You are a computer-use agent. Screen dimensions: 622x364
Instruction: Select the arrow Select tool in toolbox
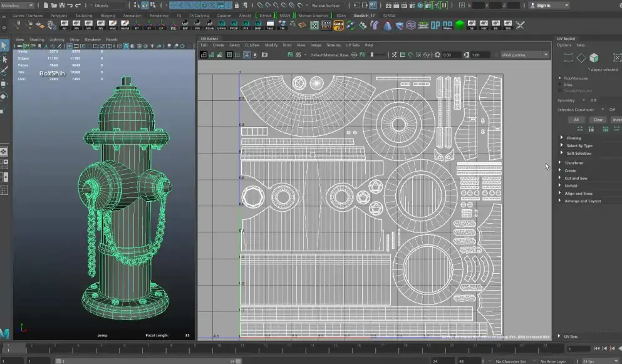pyautogui.click(x=4, y=45)
